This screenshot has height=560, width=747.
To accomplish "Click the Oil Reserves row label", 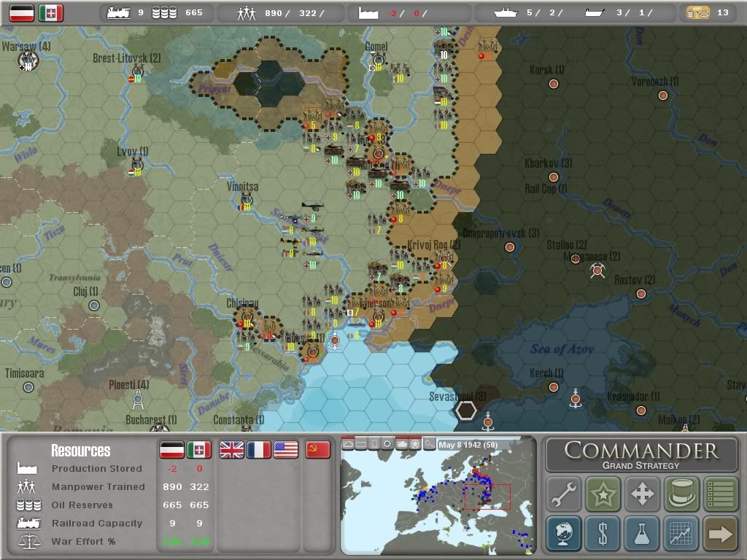I will 82,505.
